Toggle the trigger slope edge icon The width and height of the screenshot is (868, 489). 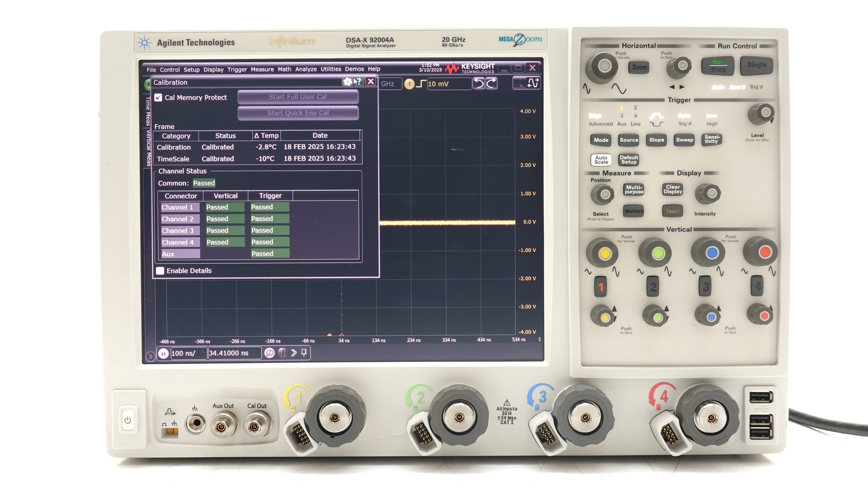(422, 84)
